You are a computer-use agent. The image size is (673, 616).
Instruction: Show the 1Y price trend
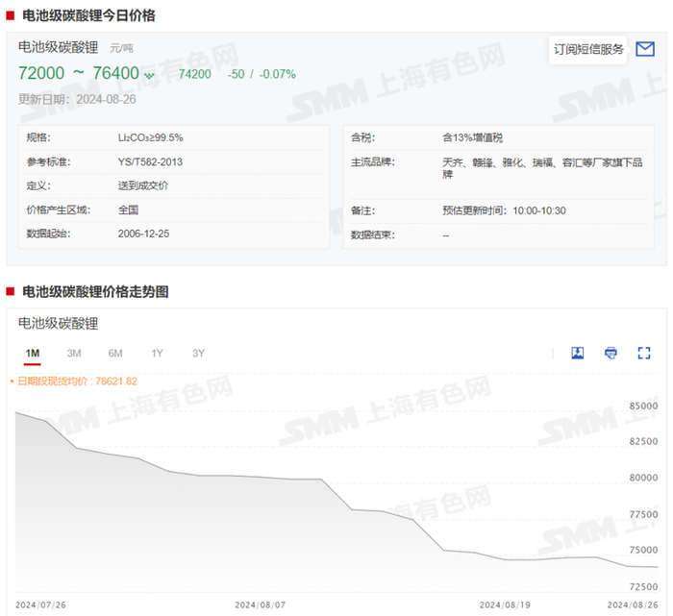point(157,353)
